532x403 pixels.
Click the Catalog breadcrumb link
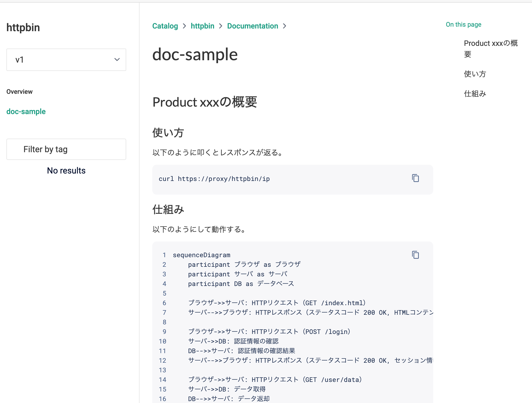tap(165, 26)
